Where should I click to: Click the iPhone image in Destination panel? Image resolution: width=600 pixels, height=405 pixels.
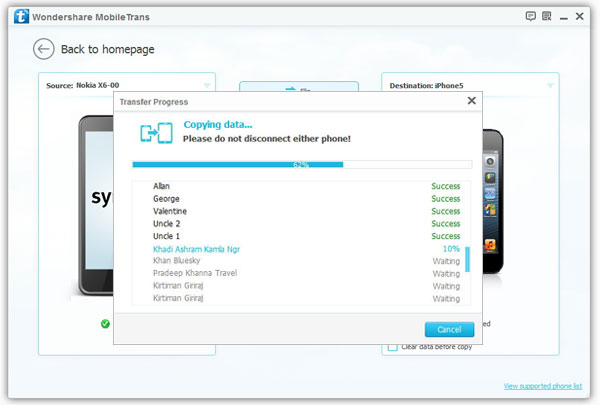pos(493,201)
